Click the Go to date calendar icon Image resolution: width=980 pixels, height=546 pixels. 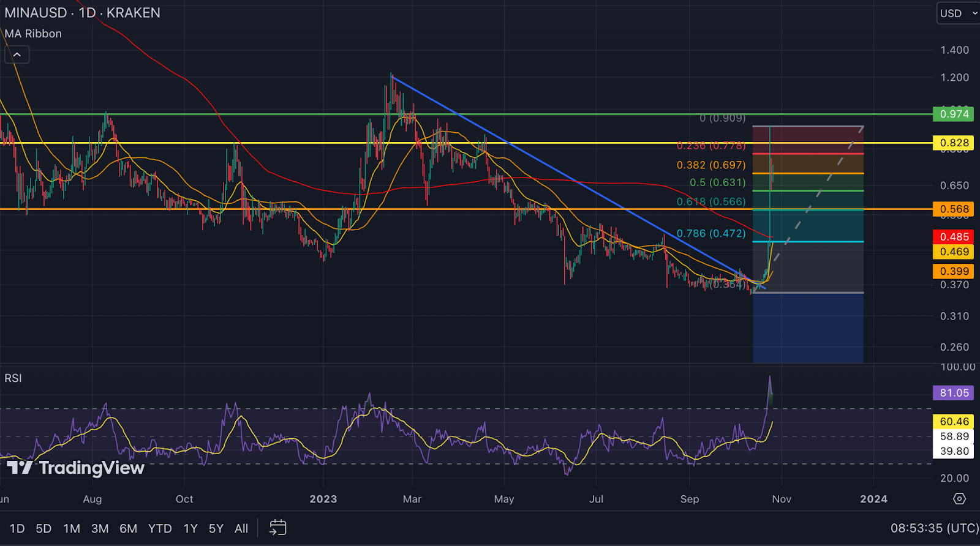(x=277, y=528)
